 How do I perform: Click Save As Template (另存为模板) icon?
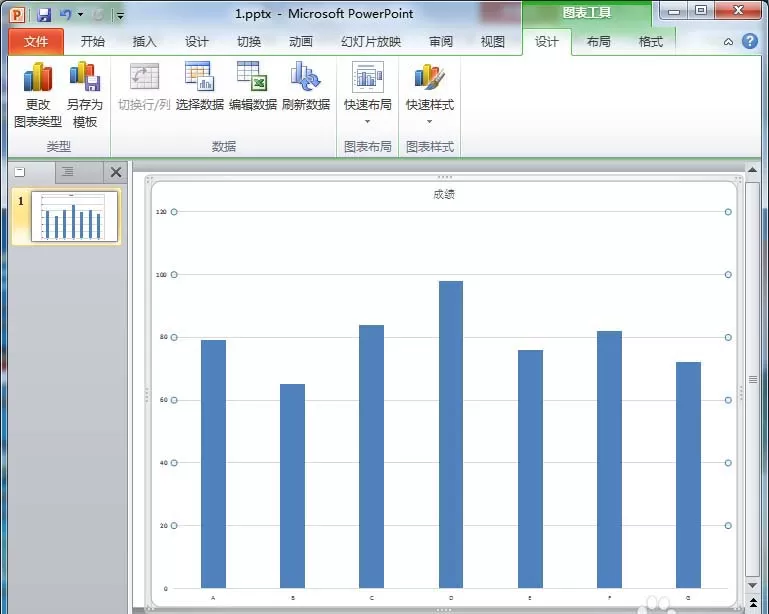coord(84,95)
